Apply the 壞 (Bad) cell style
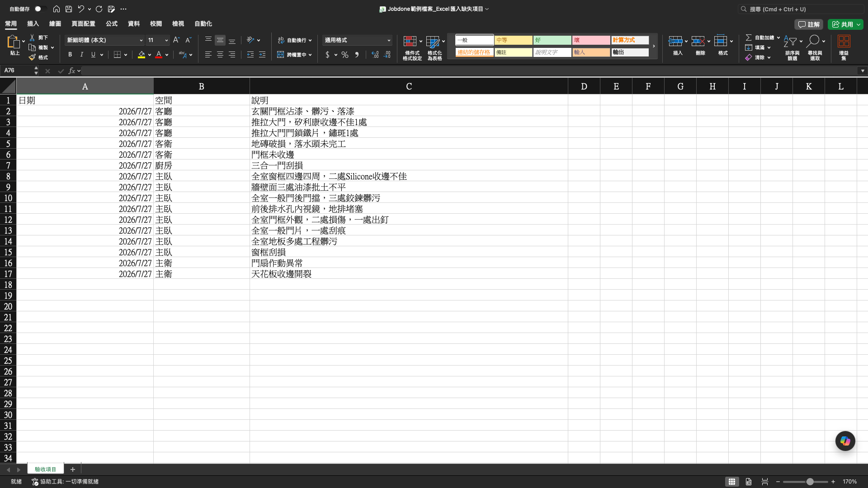 (x=591, y=40)
